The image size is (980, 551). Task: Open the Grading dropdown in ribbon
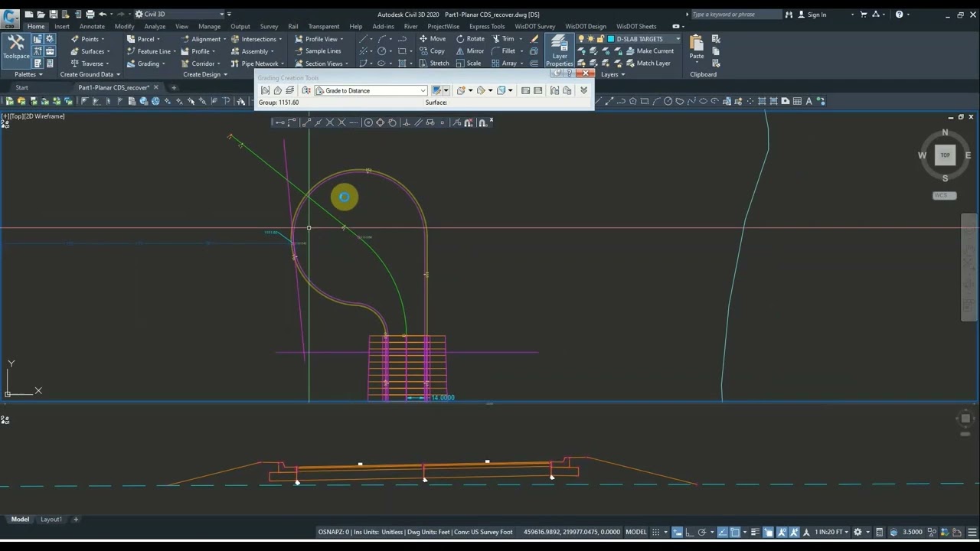(146, 64)
